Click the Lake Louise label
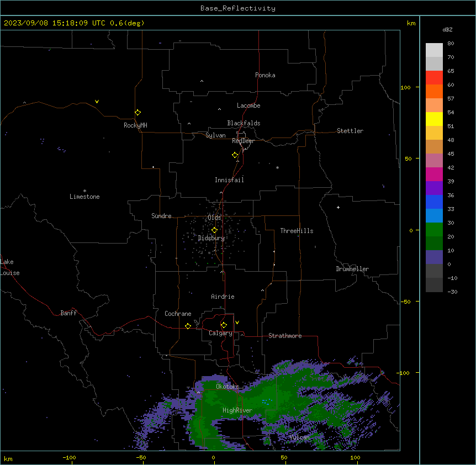 (x=10, y=267)
